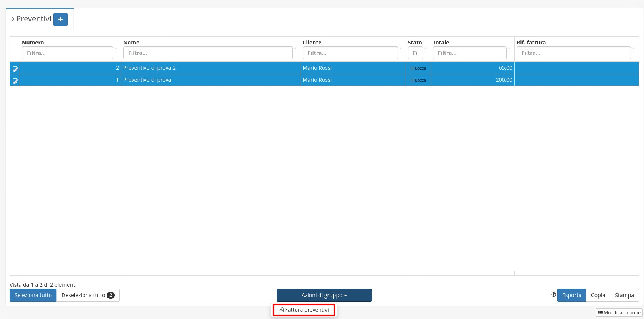Open the Modifica colonne column chooser

[x=619, y=313]
